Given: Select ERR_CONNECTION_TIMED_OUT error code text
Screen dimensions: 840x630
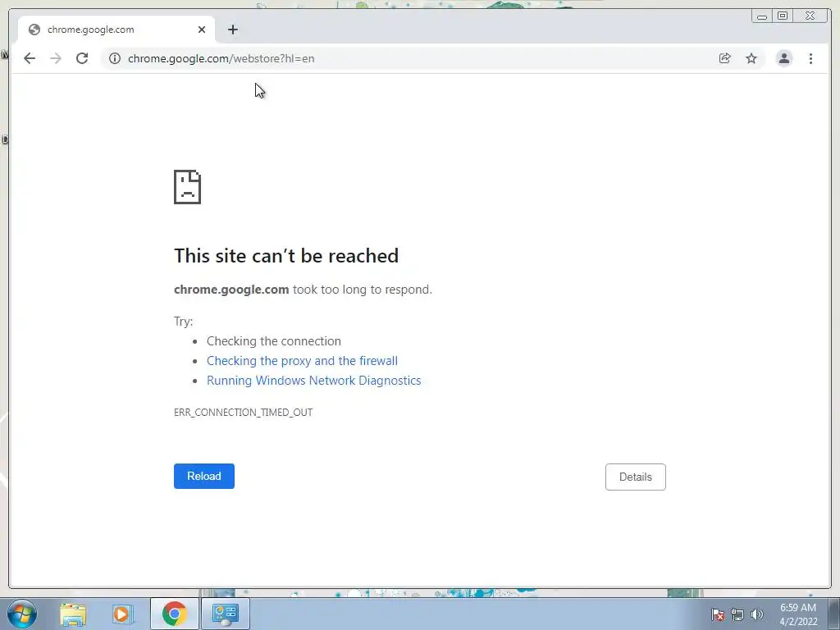Looking at the screenshot, I should tap(243, 412).
